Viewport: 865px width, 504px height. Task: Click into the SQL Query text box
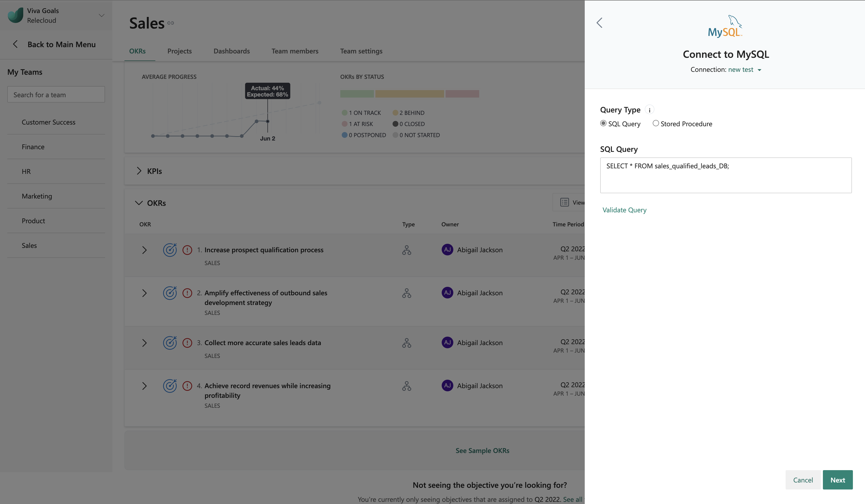(x=725, y=175)
